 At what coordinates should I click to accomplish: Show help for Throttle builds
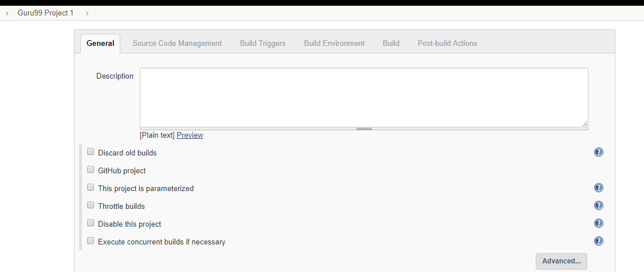pos(599,205)
